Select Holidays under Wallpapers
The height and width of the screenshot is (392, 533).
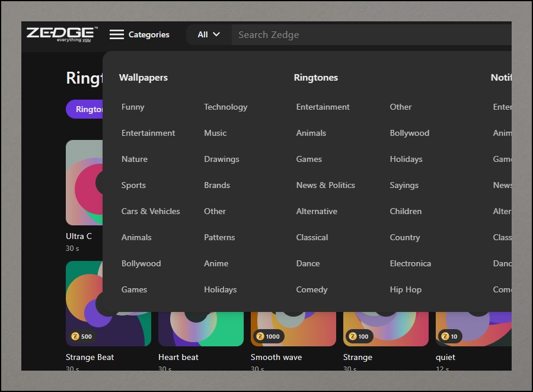point(221,289)
